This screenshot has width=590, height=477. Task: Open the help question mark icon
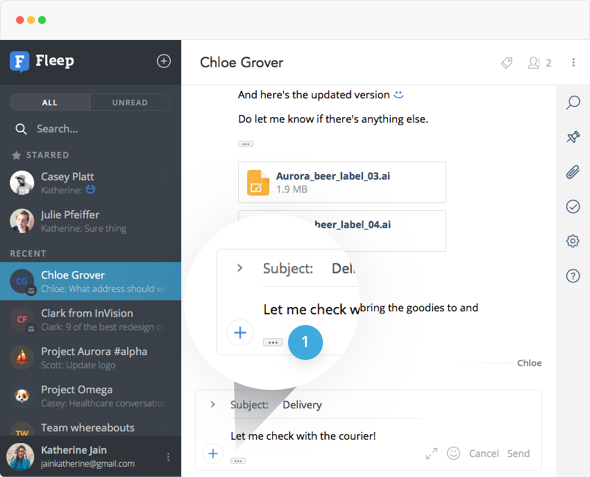coord(573,276)
